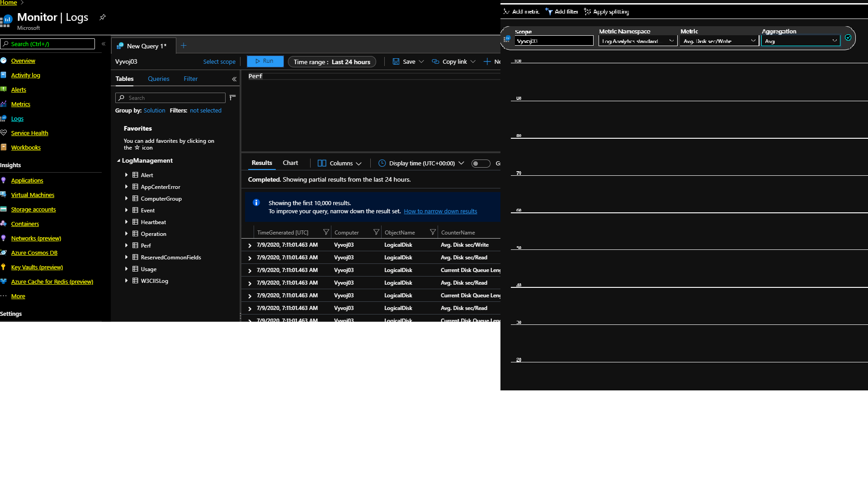Image resolution: width=868 pixels, height=488 pixels.
Task: Confirm the metric selection checkmark
Action: [848, 38]
